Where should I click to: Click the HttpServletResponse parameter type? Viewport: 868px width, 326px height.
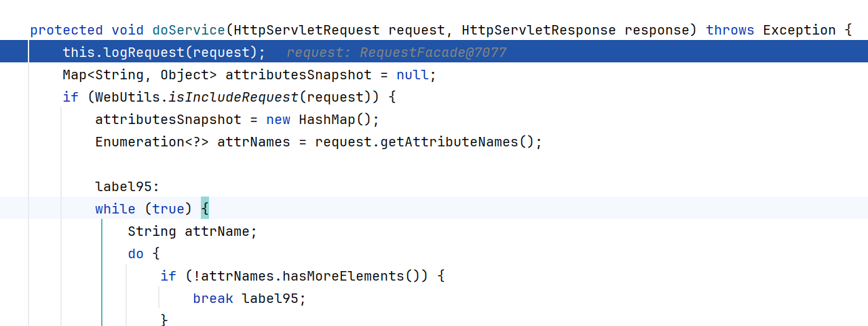click(539, 30)
